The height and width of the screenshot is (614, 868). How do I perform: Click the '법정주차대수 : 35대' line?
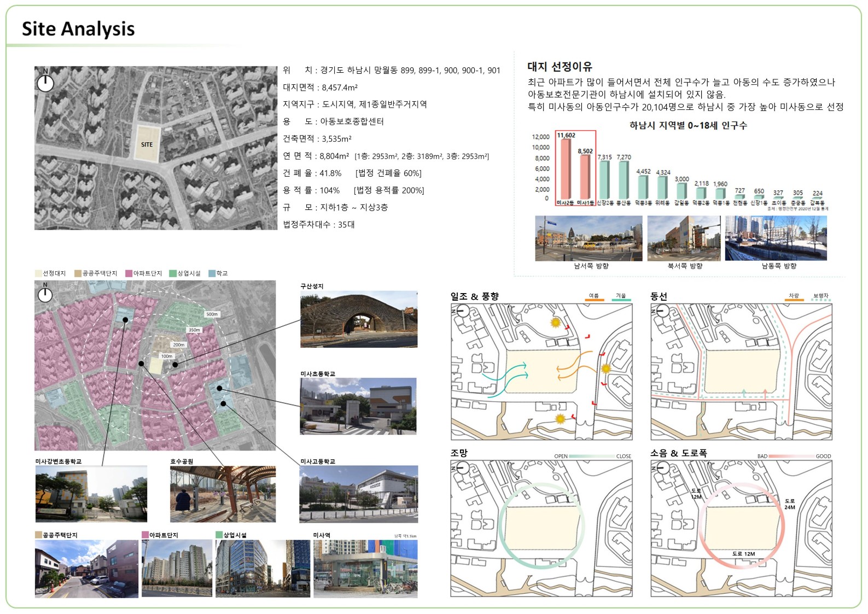[x=319, y=225]
